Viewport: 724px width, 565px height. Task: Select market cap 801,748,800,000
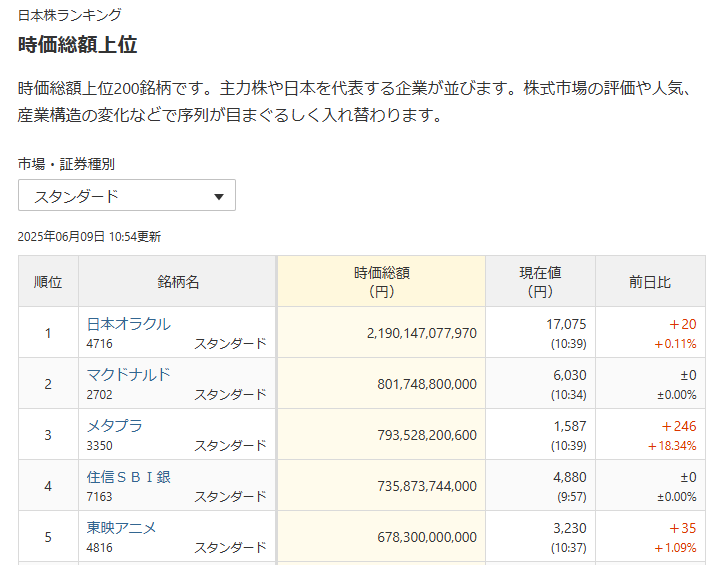pyautogui.click(x=427, y=384)
